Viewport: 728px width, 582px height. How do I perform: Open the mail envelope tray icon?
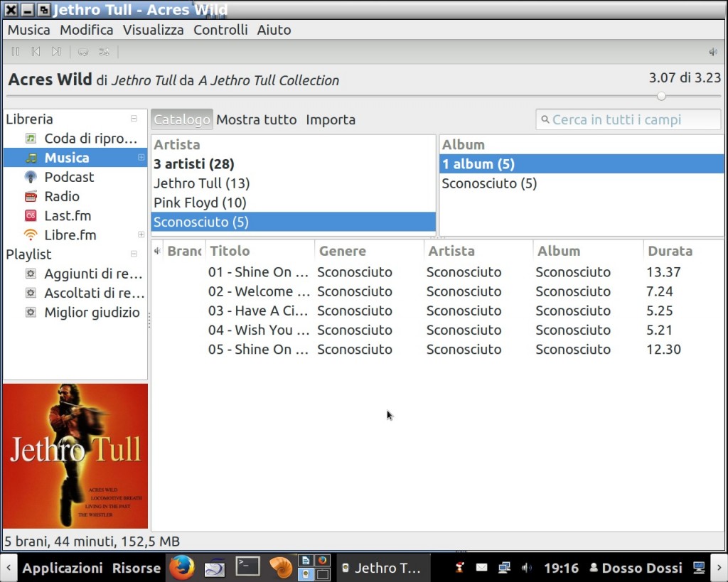482,567
